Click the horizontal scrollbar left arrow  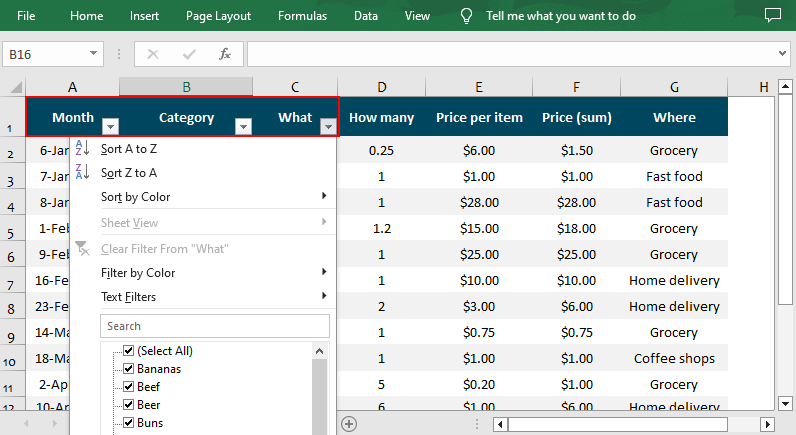[x=501, y=424]
